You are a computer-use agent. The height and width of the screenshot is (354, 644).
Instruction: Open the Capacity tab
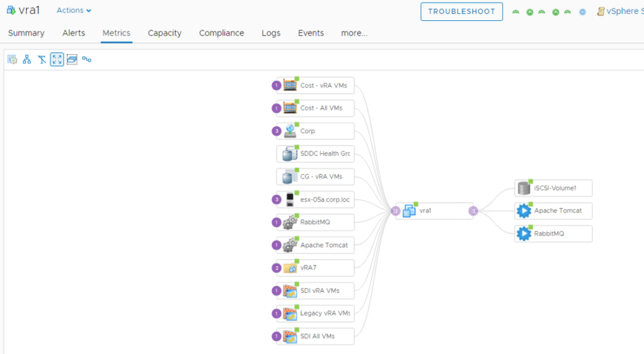pos(164,33)
